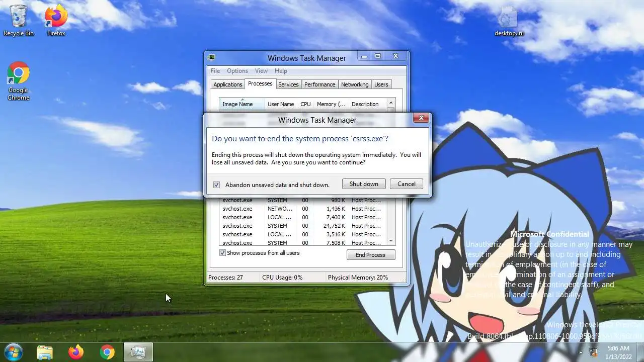The image size is (644, 362).
Task: Minimize the Windows Task Manager window
Action: (x=364, y=56)
